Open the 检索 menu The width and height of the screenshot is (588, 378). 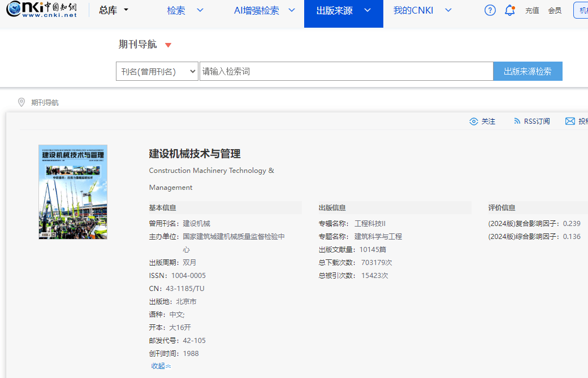tap(176, 11)
